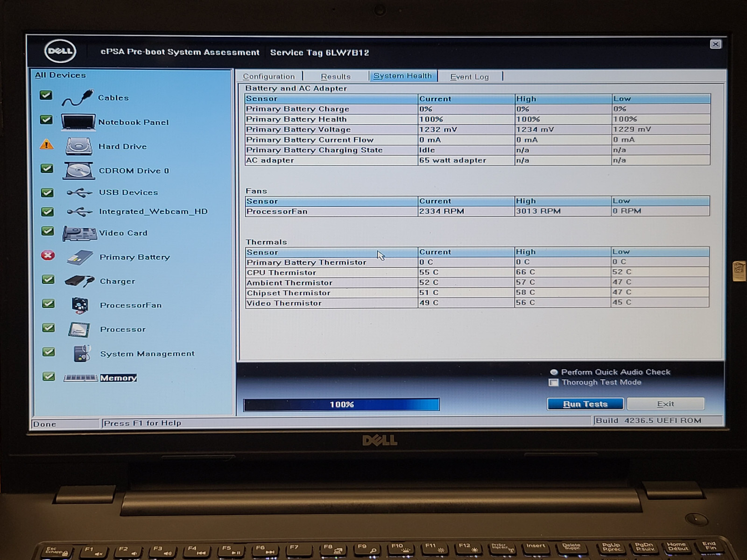
Task: Open the Configuration tab
Action: (x=269, y=77)
